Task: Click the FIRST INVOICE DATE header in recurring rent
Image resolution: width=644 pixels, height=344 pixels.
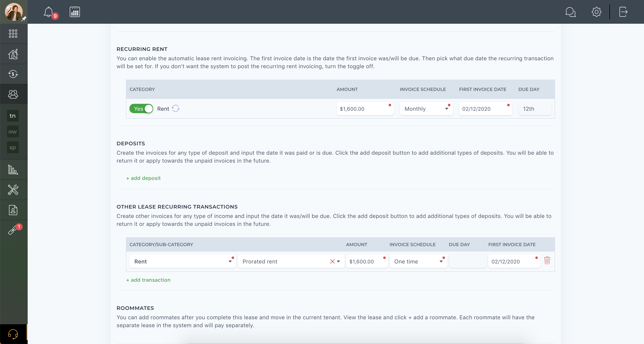Action: pos(483,89)
